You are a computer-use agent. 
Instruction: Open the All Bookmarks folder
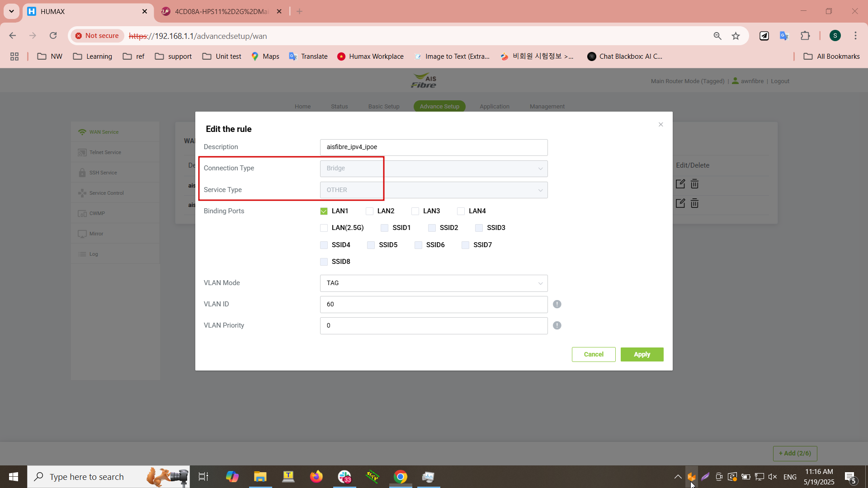[831, 56]
